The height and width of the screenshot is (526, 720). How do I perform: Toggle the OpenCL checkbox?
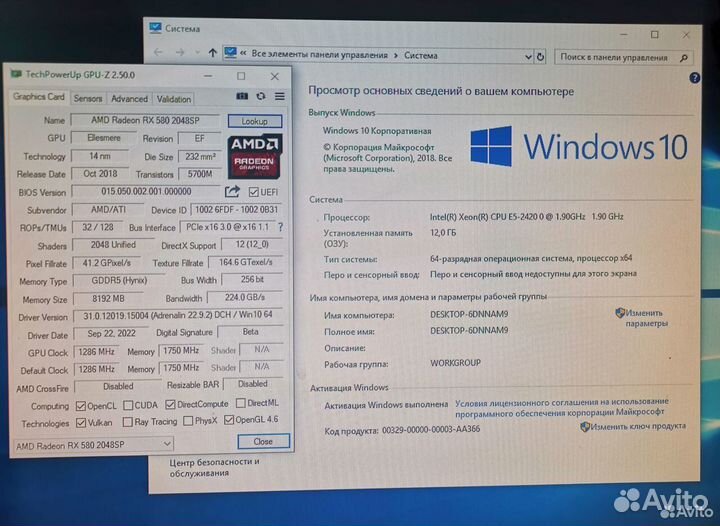pos(81,405)
